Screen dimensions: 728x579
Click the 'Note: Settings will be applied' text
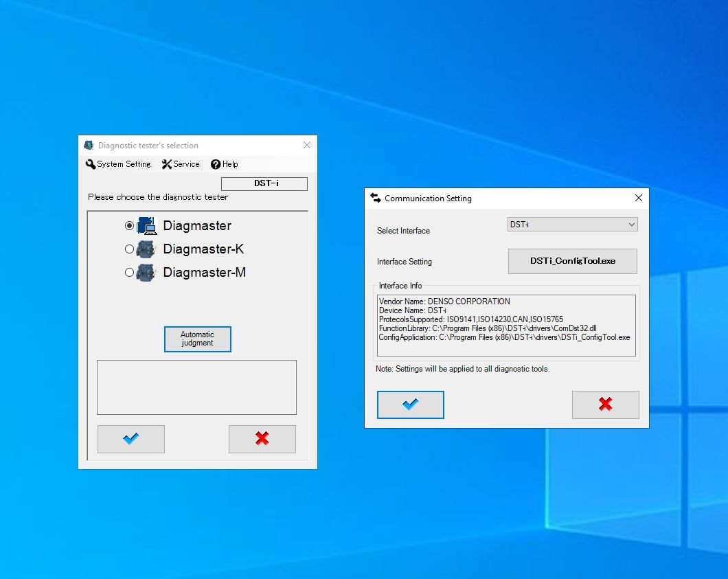[462, 369]
